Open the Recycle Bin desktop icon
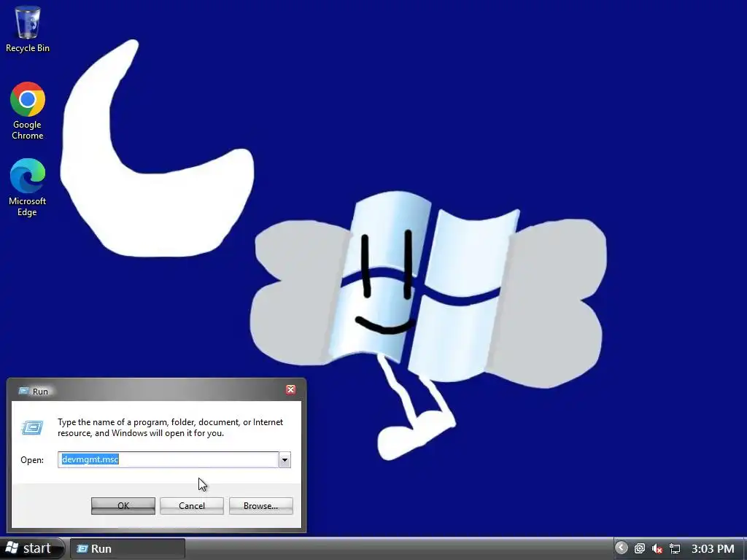The image size is (747, 560). tap(28, 28)
